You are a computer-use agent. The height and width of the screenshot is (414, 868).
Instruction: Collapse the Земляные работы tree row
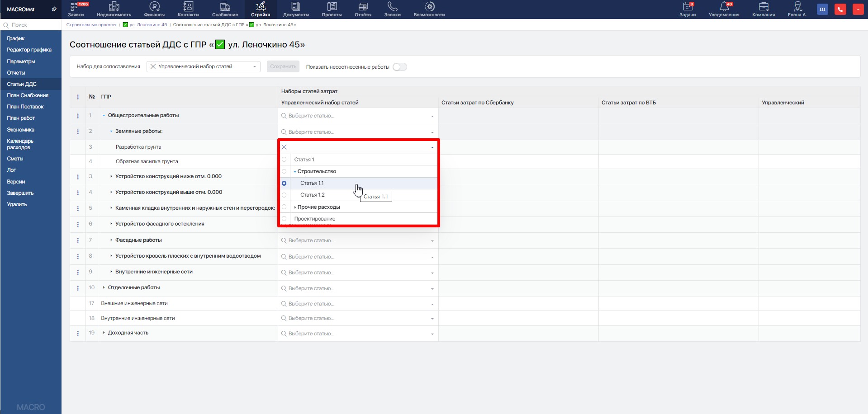click(x=111, y=132)
